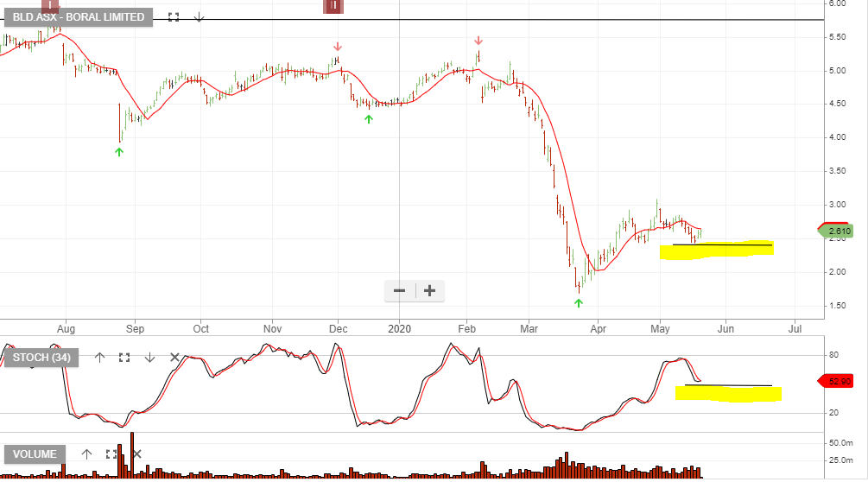Click the Nov label on time axis
Viewport: 868px width, 482px height.
click(x=272, y=329)
